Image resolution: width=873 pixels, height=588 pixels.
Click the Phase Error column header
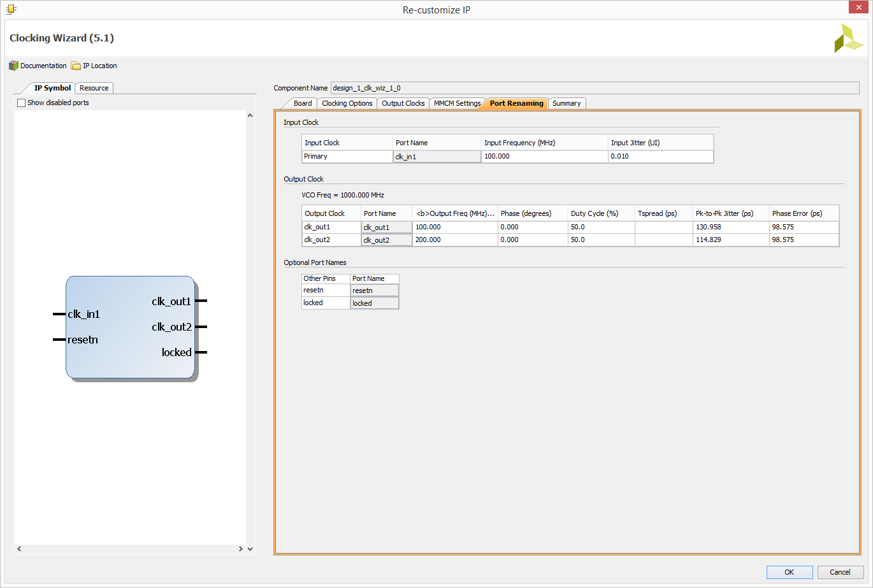(804, 213)
